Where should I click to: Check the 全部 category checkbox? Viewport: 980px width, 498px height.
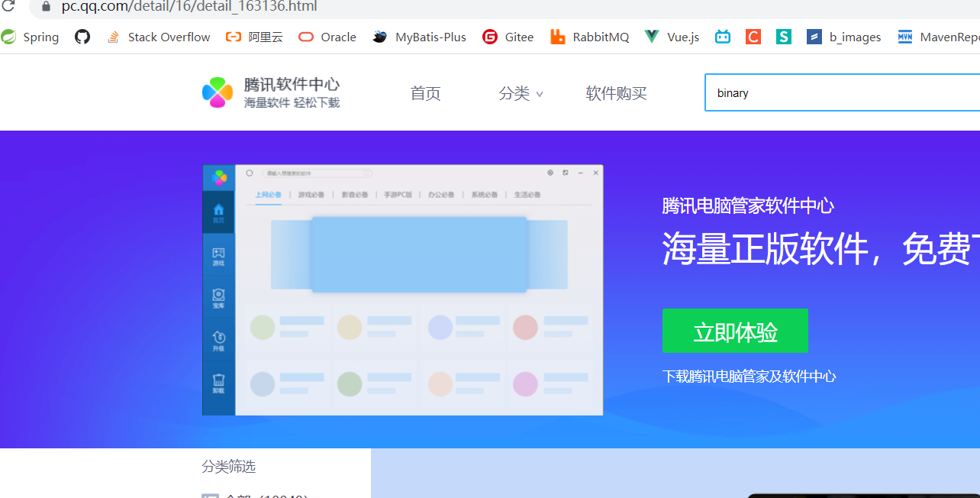point(211,496)
